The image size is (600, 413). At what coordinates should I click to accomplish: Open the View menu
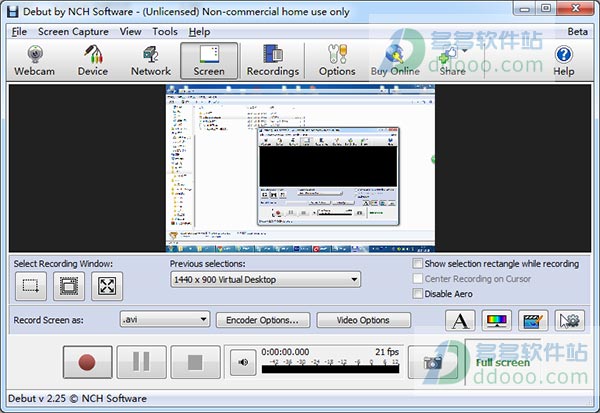tap(130, 32)
